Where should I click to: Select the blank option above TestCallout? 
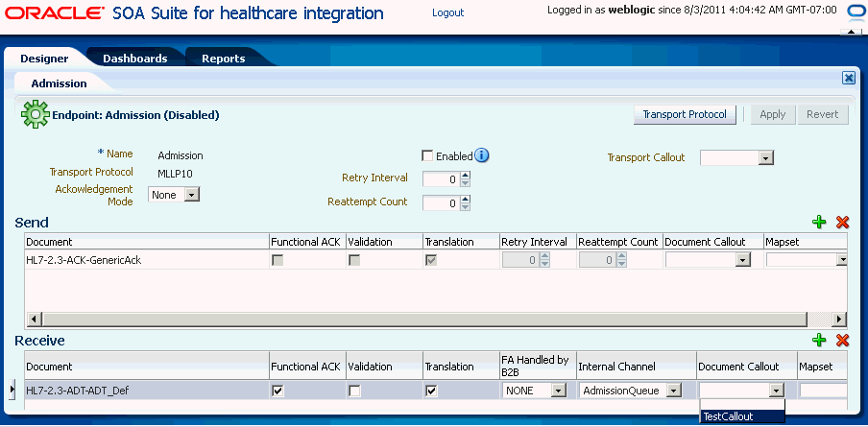click(742, 404)
